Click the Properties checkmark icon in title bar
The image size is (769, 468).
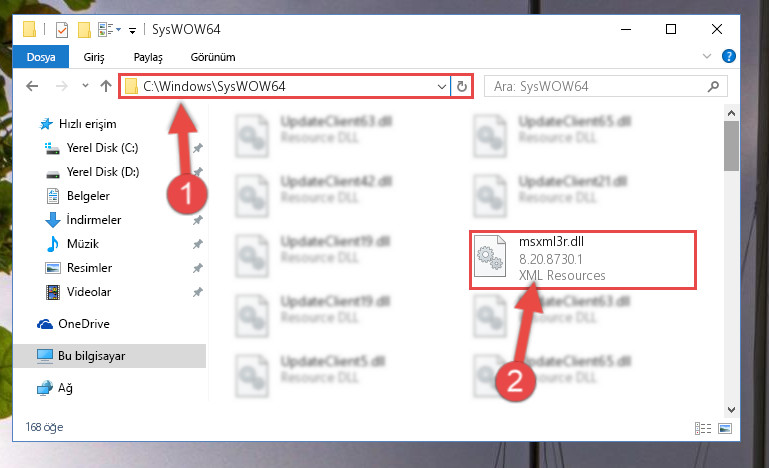pos(62,30)
